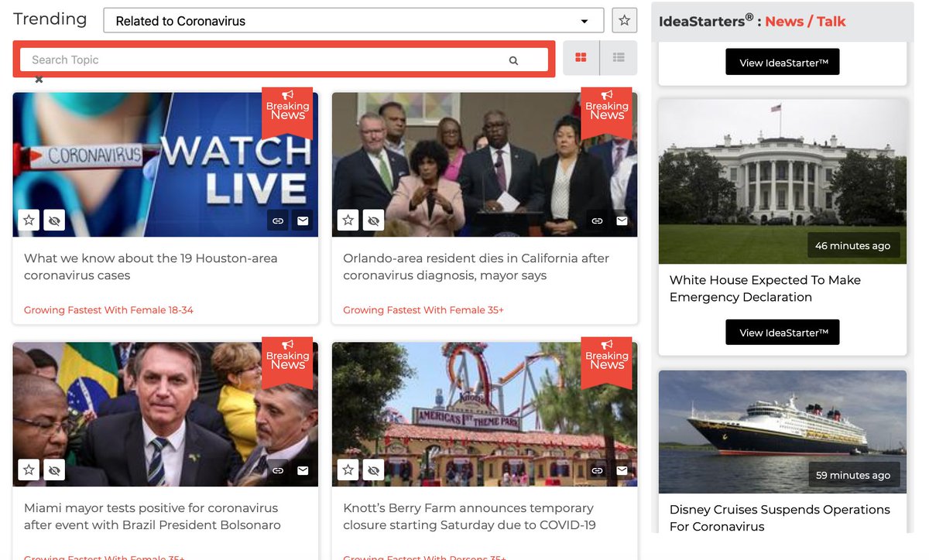The width and height of the screenshot is (929, 560).
Task: Select the News / Talk category label
Action: pos(805,22)
